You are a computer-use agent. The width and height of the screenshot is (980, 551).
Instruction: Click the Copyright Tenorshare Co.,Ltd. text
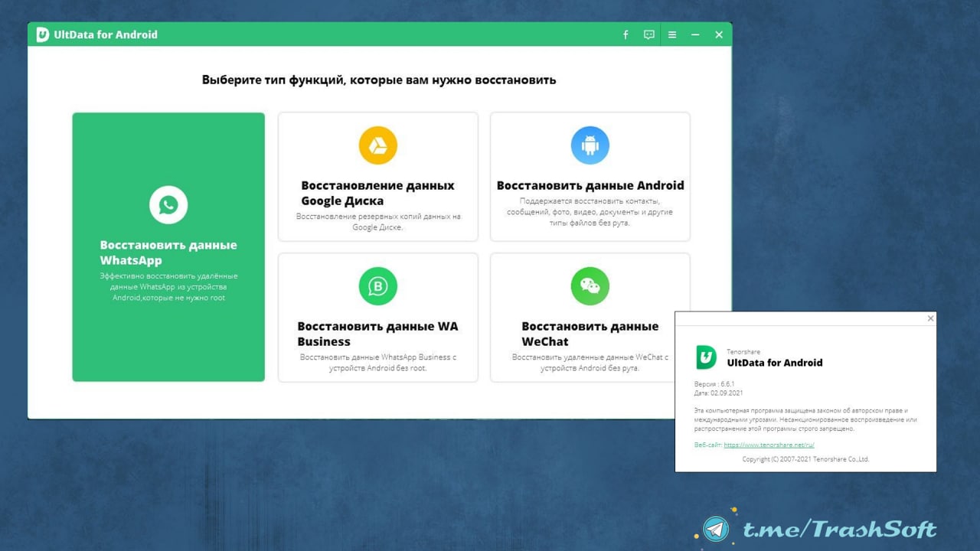805,459
